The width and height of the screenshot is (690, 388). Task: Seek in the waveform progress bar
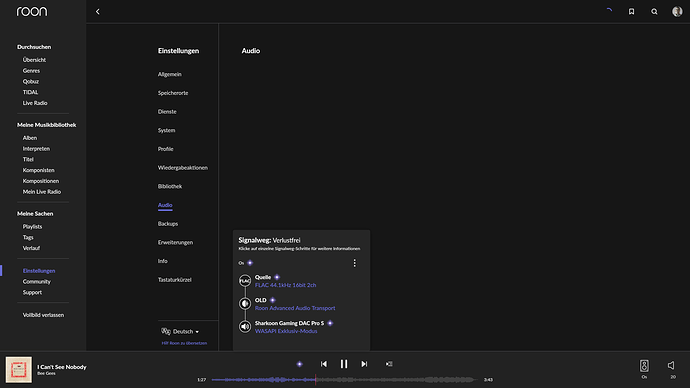[344, 379]
